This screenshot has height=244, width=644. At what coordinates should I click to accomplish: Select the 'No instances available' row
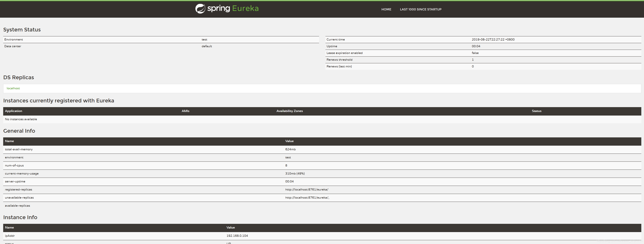pos(322,119)
